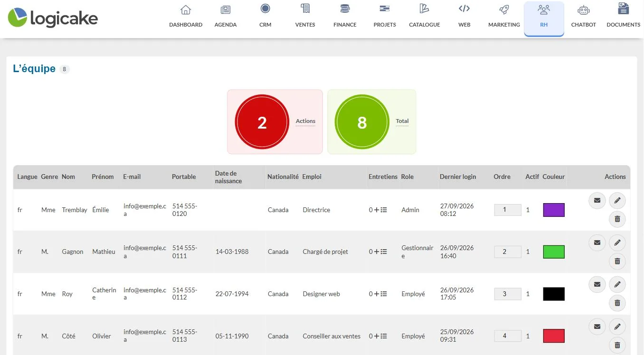644x355 pixels.
Task: Click the Dernier login column header
Action: point(458,177)
